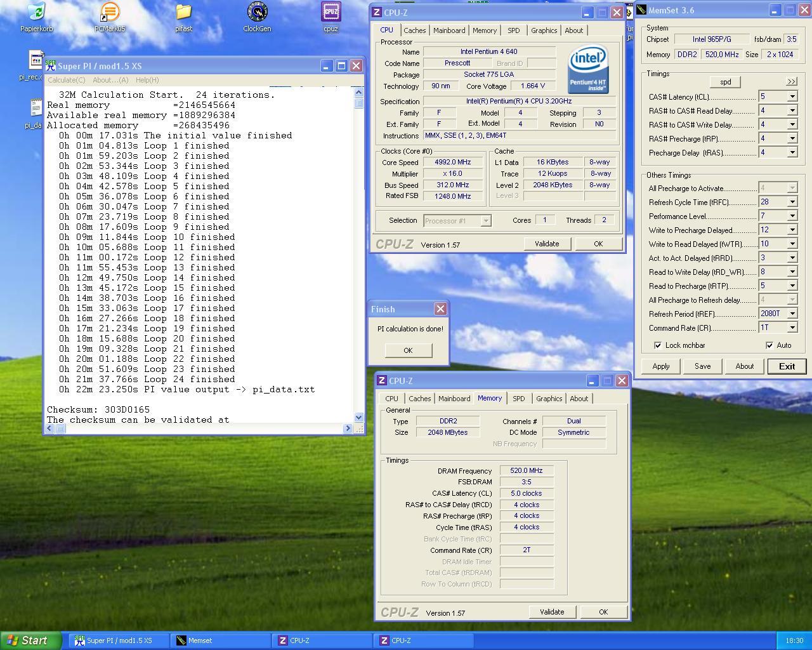
Task: Open RAS# to CAS# Write Delay dropdown
Action: pos(792,124)
